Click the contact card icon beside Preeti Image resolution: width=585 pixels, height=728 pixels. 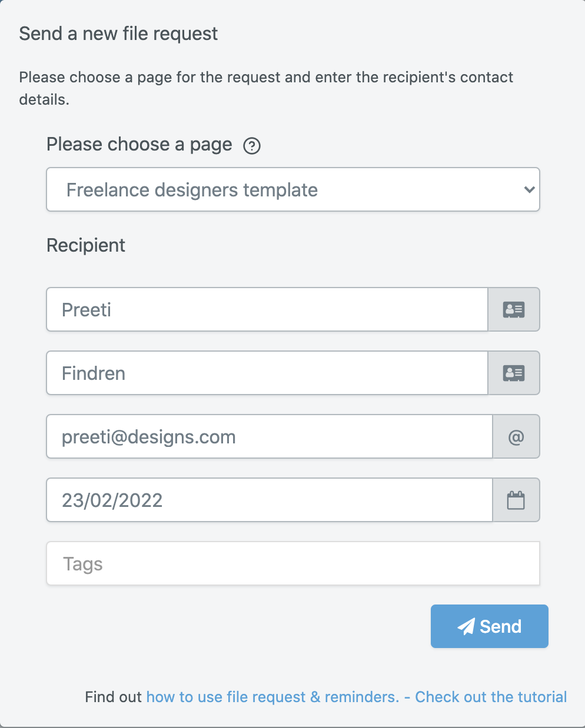[513, 309]
